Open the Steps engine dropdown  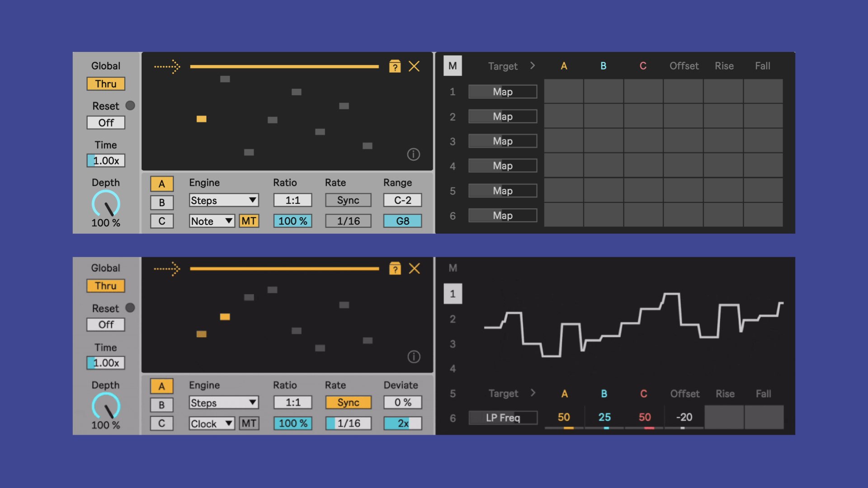[x=223, y=200]
